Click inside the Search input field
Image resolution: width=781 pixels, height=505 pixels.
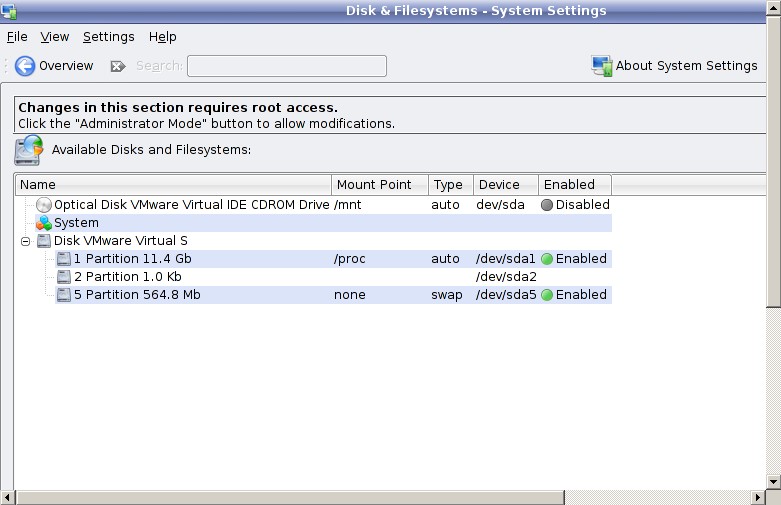286,66
